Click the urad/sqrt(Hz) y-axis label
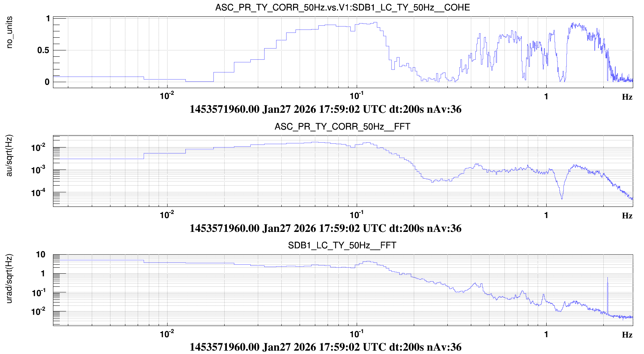The height and width of the screenshot is (354, 644). 10,279
